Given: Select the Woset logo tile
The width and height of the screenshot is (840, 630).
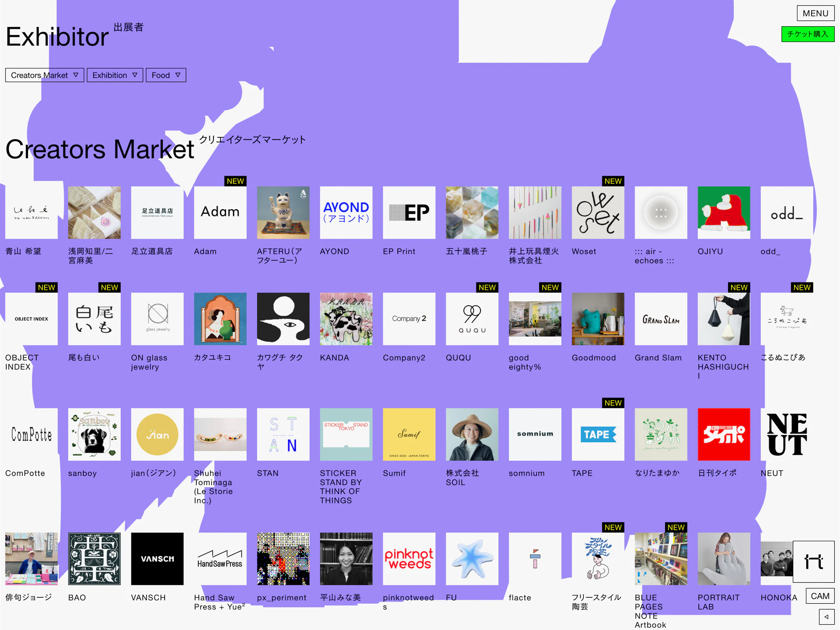Looking at the screenshot, I should 598,212.
